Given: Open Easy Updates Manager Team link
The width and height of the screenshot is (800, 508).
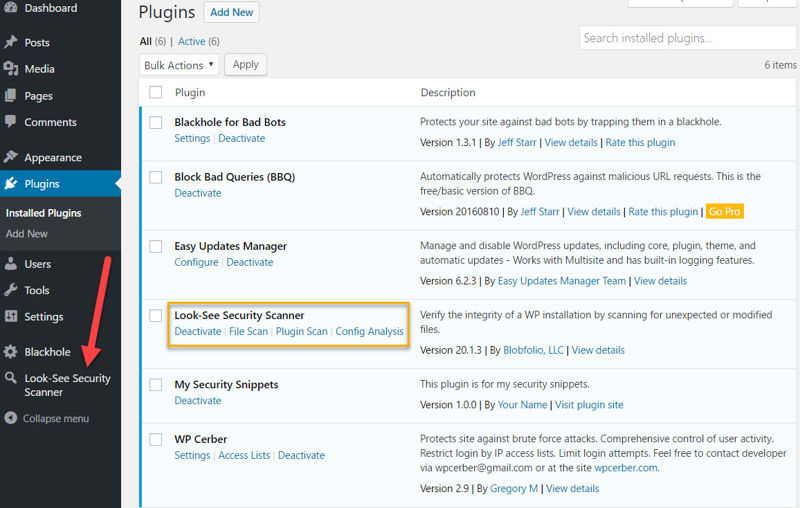Looking at the screenshot, I should point(562,281).
